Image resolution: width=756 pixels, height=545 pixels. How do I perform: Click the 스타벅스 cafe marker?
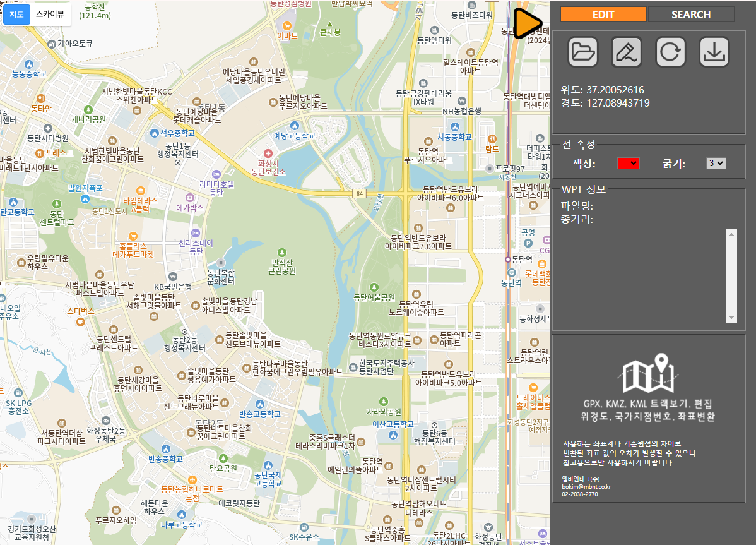pyautogui.click(x=81, y=321)
